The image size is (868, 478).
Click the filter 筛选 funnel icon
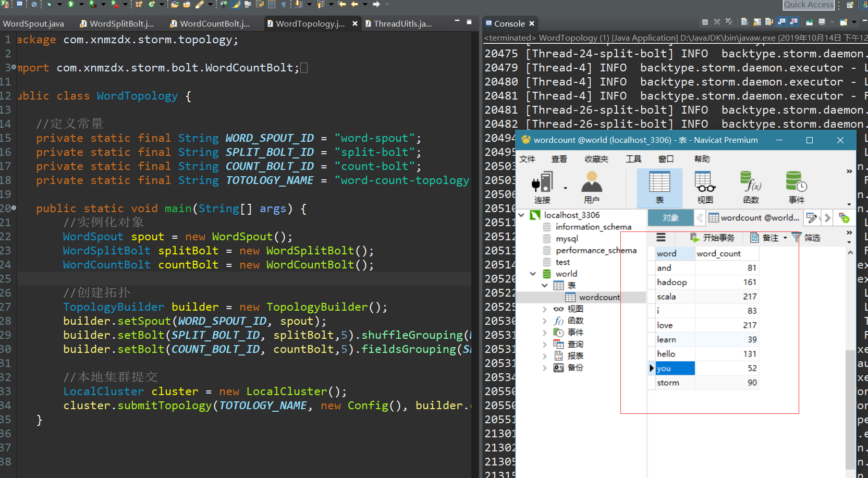click(x=796, y=238)
